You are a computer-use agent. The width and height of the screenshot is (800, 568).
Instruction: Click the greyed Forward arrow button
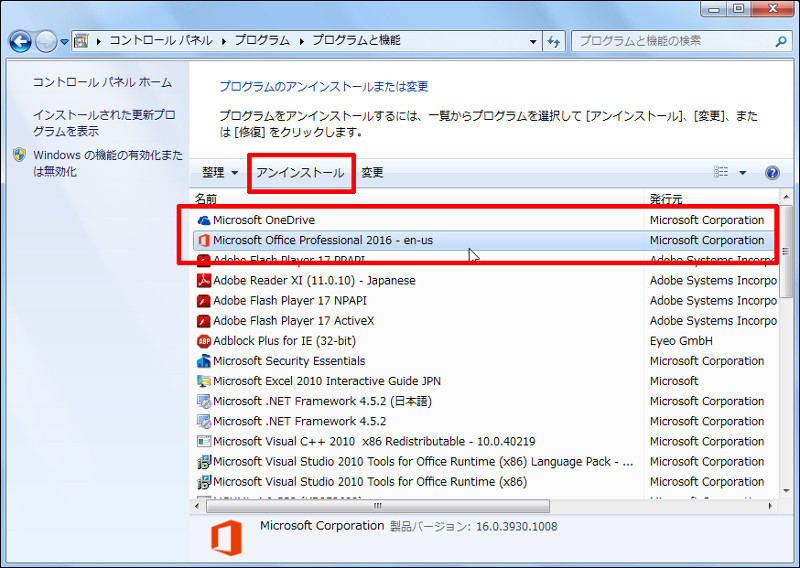pos(46,41)
